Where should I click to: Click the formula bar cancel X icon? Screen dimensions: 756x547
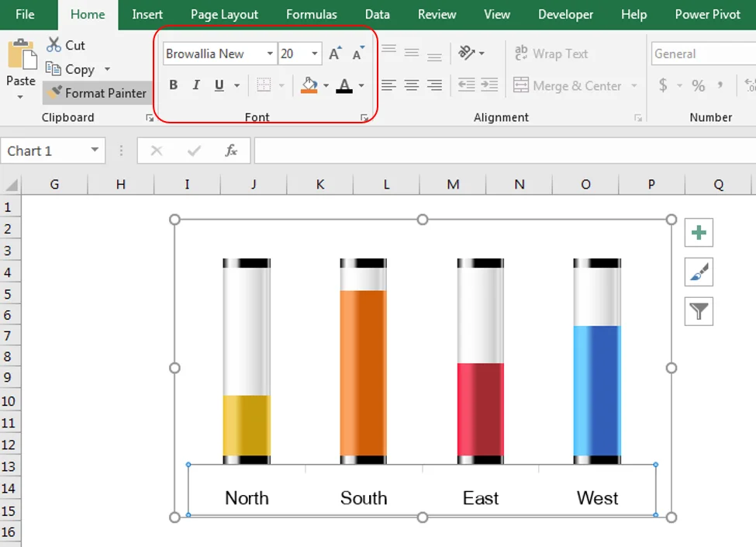(156, 151)
